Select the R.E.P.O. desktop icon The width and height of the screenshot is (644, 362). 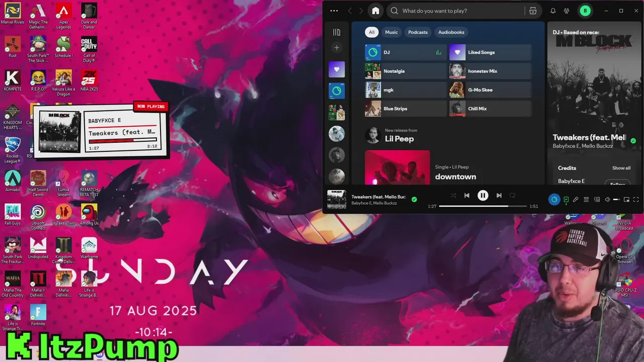click(38, 81)
